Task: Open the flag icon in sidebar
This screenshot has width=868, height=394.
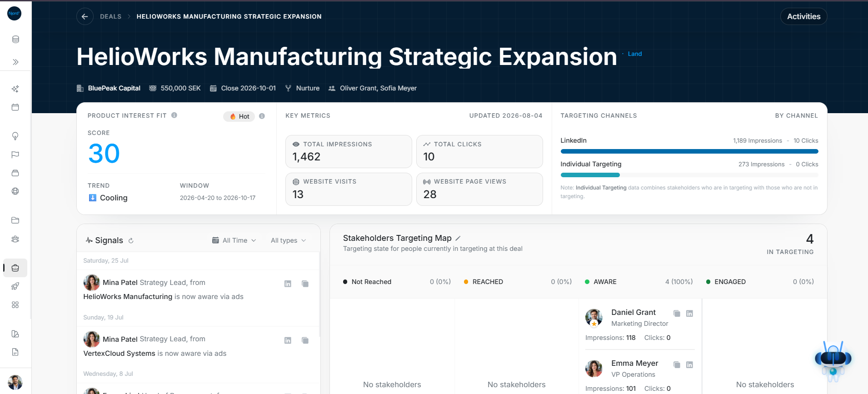Action: coord(15,155)
